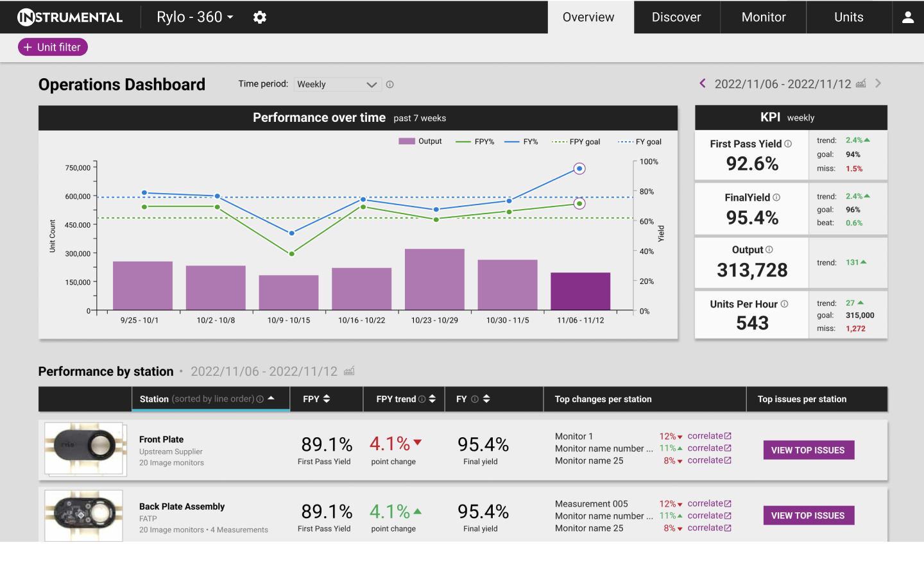Viewport: 924px width, 579px height.
Task: Toggle FY goal line in chart legend
Action: click(640, 142)
